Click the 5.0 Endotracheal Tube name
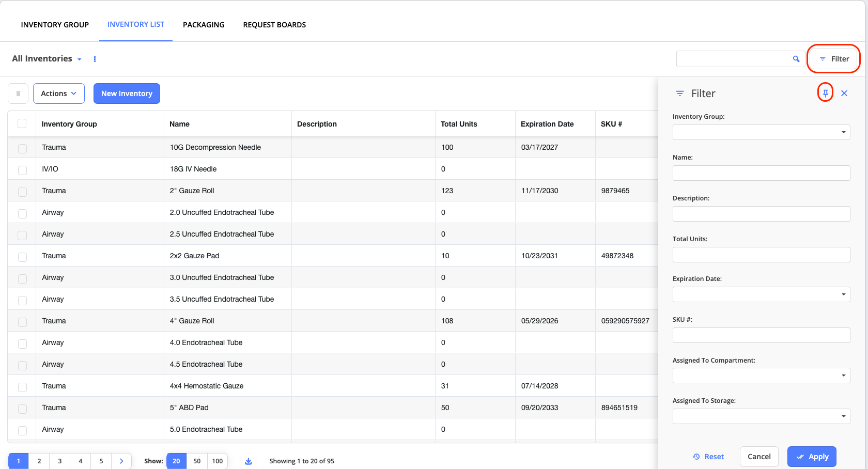The image size is (868, 469). 206,429
